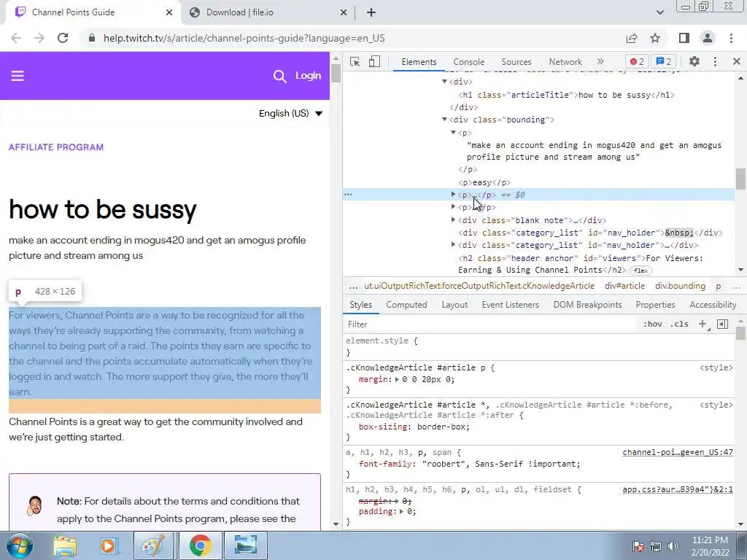The width and height of the screenshot is (747, 560).
Task: Activate the inspect element picker icon
Action: (x=355, y=61)
